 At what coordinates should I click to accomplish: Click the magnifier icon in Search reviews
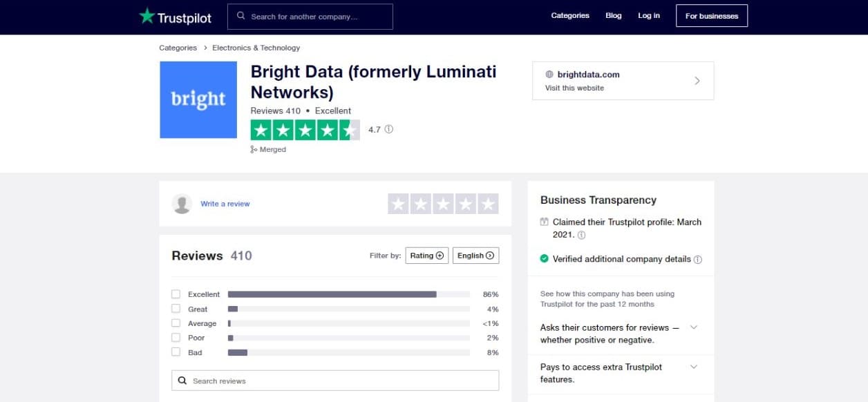coord(182,381)
